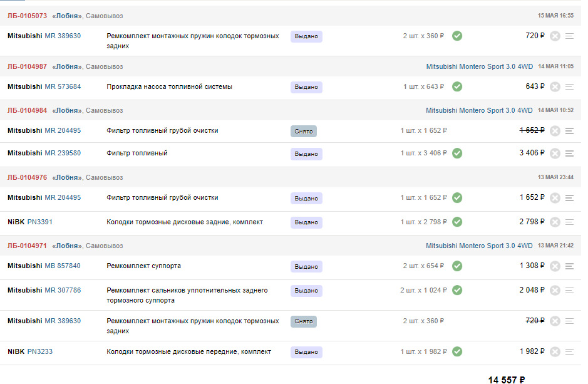Viewport: 588px width, 384px height.
Task: Open order ЛБ-0105073 link
Action: (x=27, y=16)
